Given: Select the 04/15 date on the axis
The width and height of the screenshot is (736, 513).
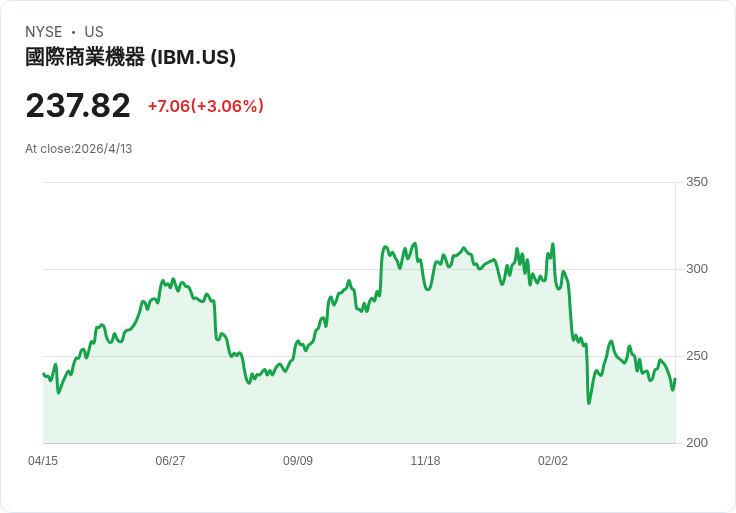Looking at the screenshot, I should point(43,461).
